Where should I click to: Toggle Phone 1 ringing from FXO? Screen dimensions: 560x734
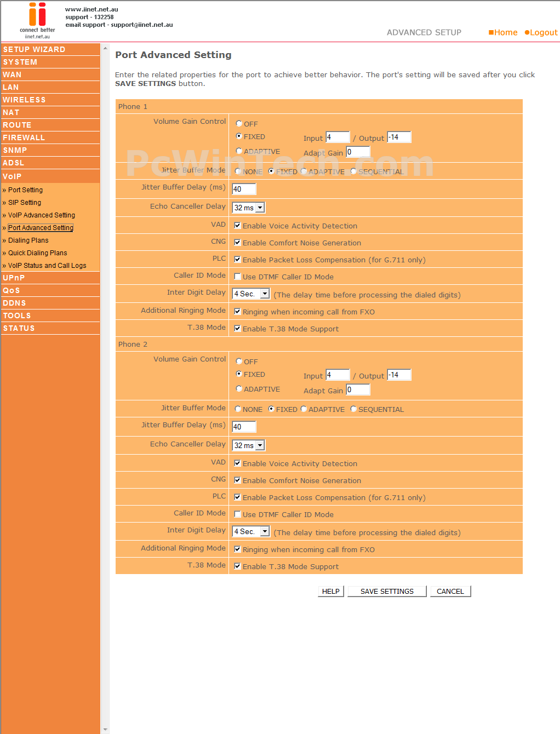(x=238, y=311)
